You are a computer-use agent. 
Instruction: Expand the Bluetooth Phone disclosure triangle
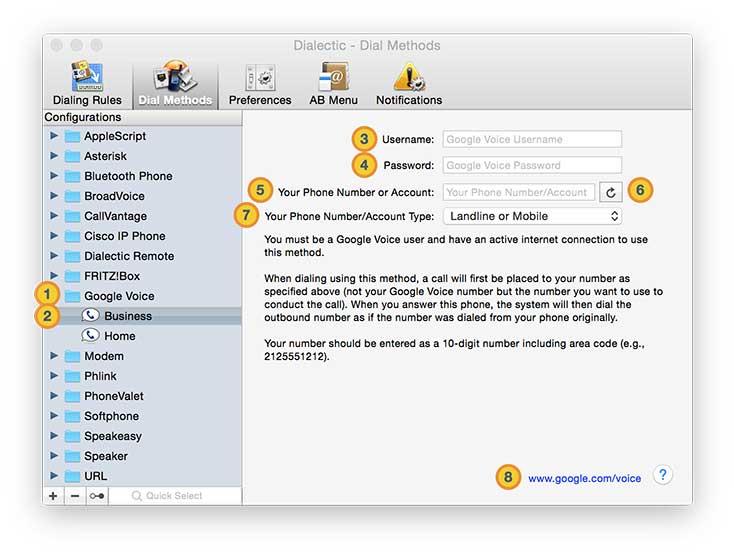[x=54, y=175]
